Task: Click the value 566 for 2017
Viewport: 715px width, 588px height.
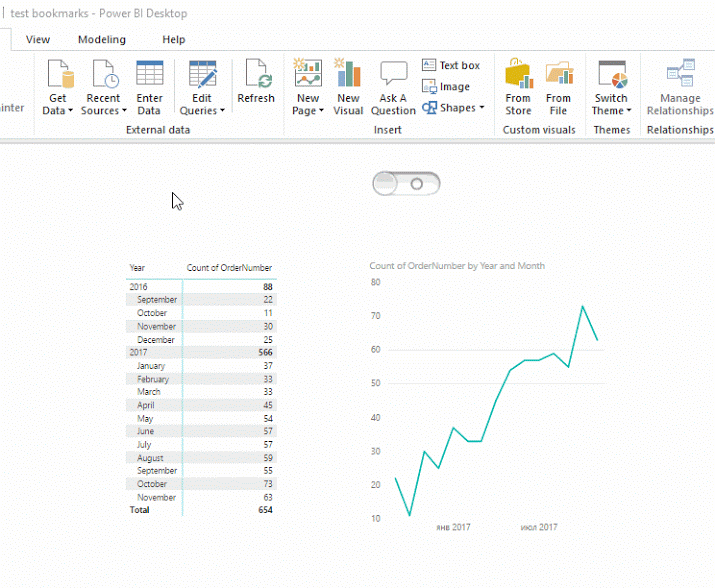Action: (265, 353)
